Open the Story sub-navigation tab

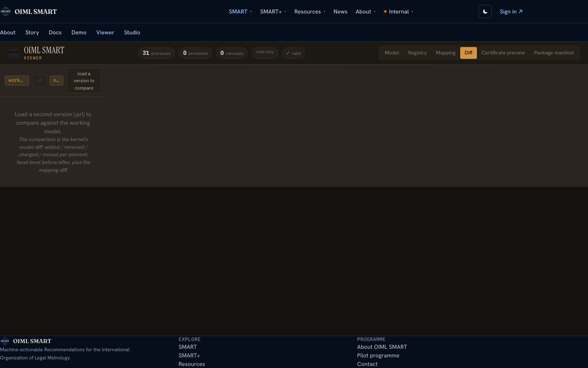32,32
